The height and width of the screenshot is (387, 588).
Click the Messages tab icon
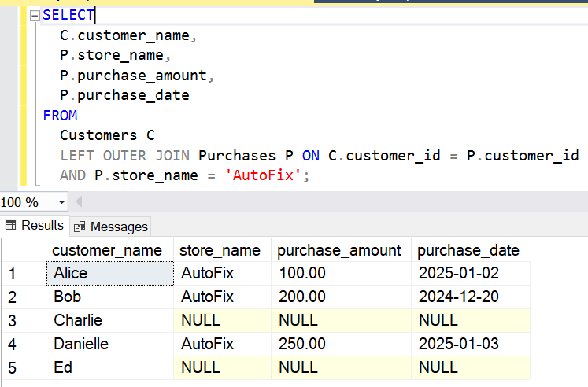pos(80,227)
